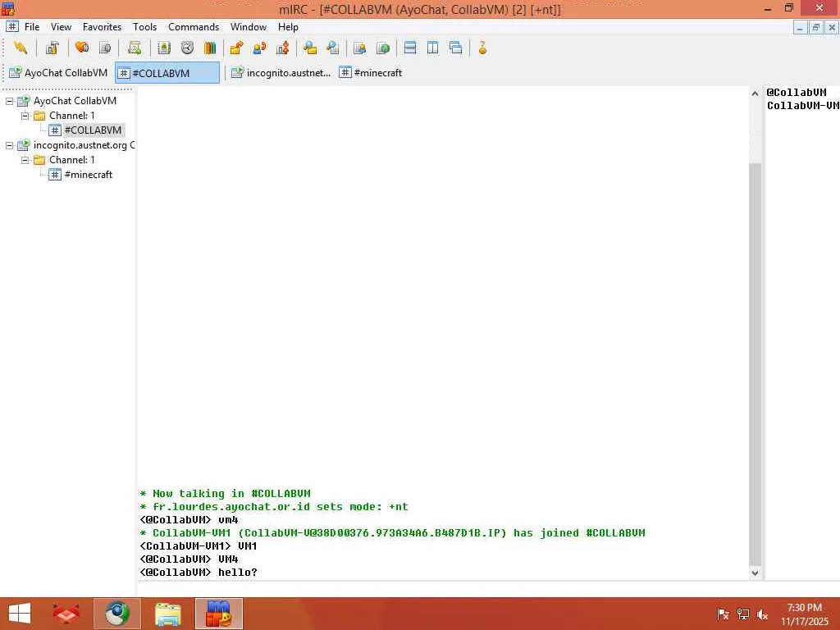
Task: Open the Channels List toolbar icon
Action: coord(105,48)
